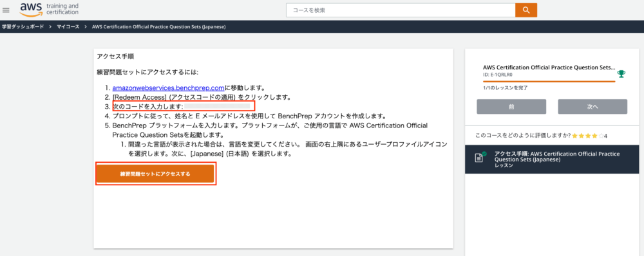Click the orange search magnifier button
This screenshot has height=256, width=644.
pos(526,10)
